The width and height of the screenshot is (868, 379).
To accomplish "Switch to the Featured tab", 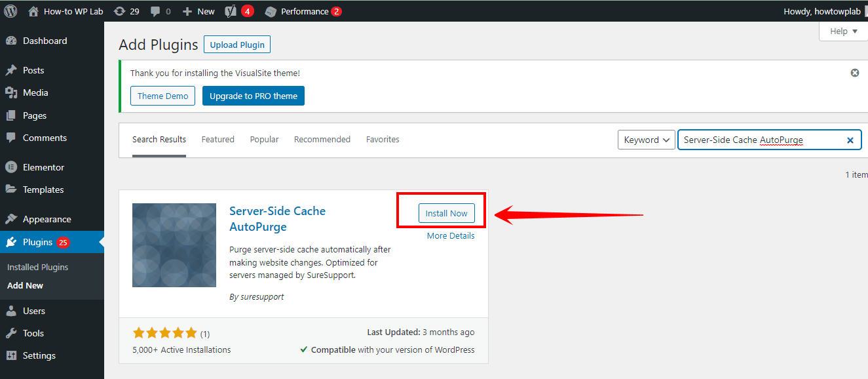I will pyautogui.click(x=218, y=140).
